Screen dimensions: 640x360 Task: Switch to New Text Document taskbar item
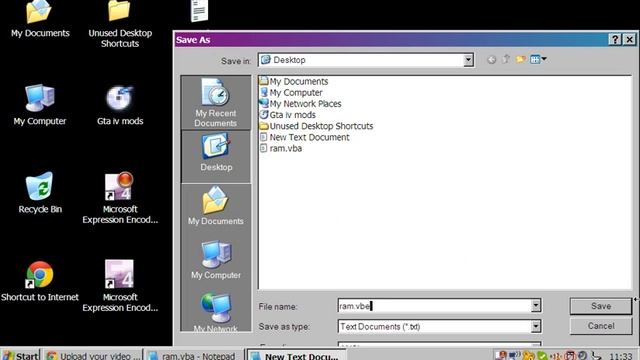click(296, 355)
